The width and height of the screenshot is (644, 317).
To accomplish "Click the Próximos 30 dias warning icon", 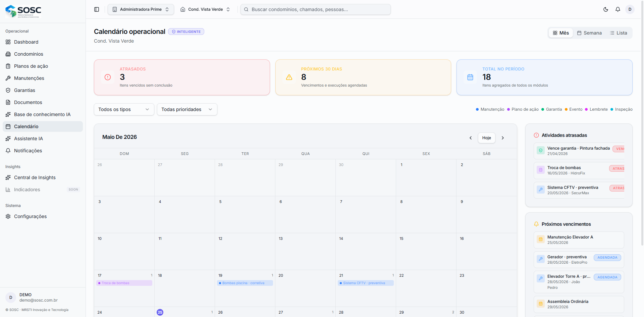I will 289,77.
